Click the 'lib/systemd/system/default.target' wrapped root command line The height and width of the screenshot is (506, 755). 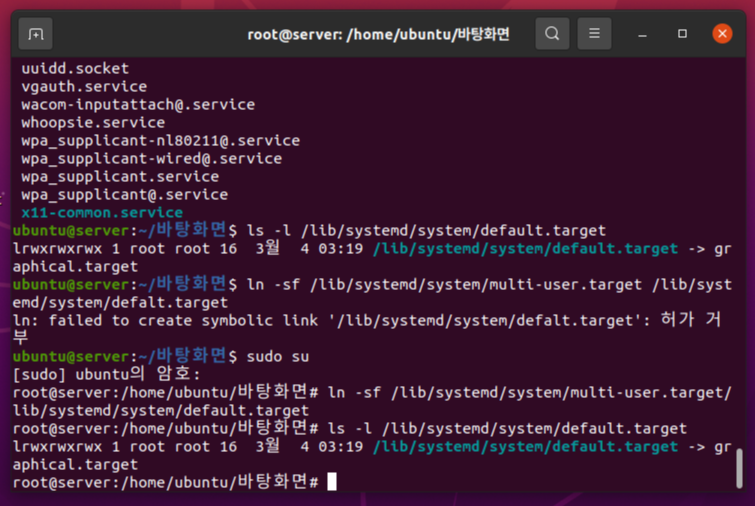point(161,411)
